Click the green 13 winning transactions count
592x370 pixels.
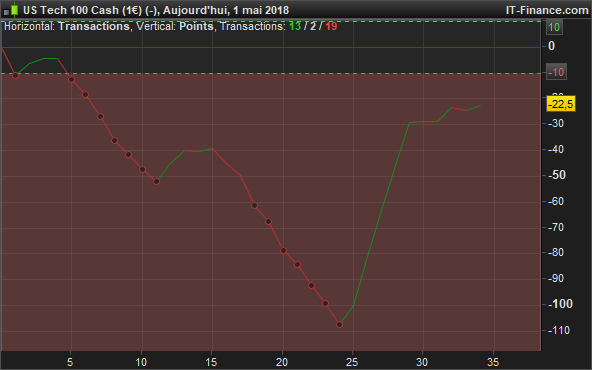coord(295,26)
